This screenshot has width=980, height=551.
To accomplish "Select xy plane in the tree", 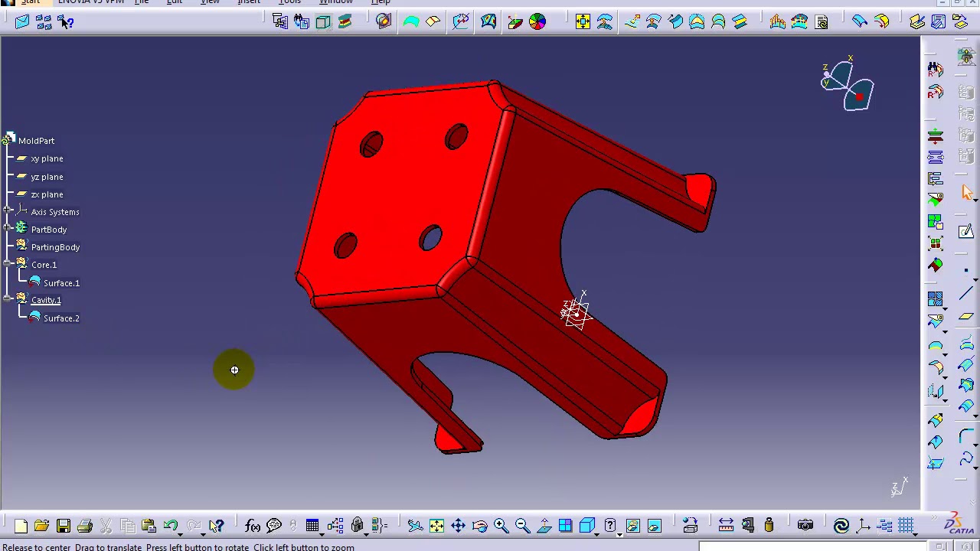I will click(47, 159).
